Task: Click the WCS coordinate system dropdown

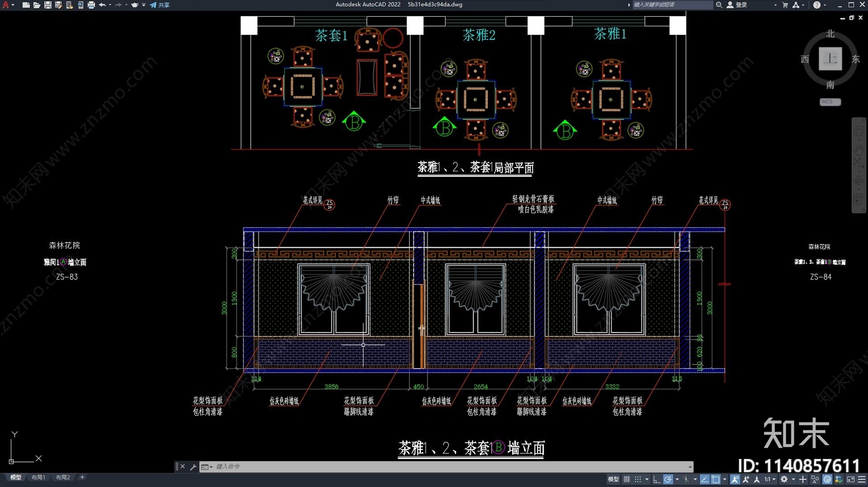Action: [x=830, y=102]
